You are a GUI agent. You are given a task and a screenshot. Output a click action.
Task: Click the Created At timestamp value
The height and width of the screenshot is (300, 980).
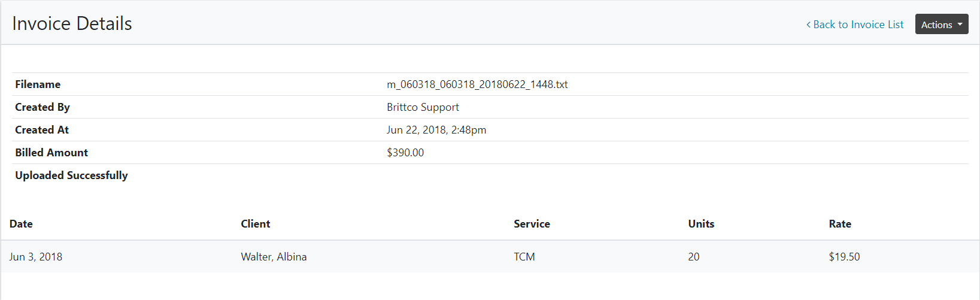(436, 130)
